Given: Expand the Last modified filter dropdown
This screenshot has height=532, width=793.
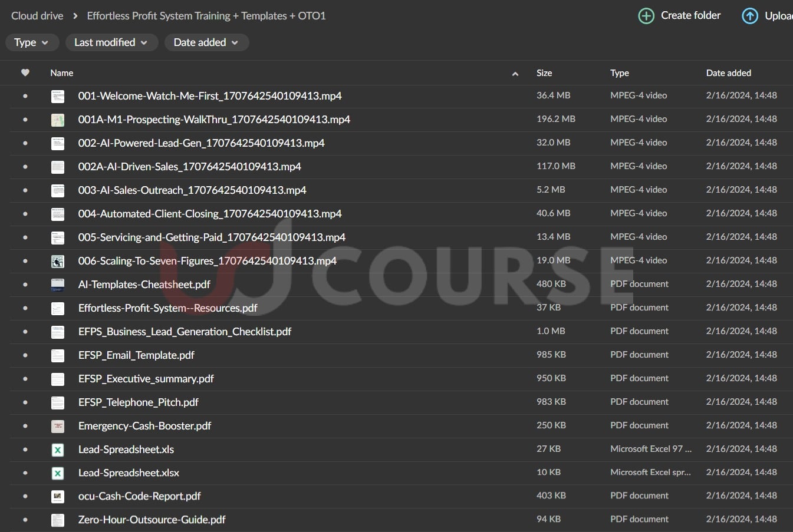Looking at the screenshot, I should [x=111, y=42].
